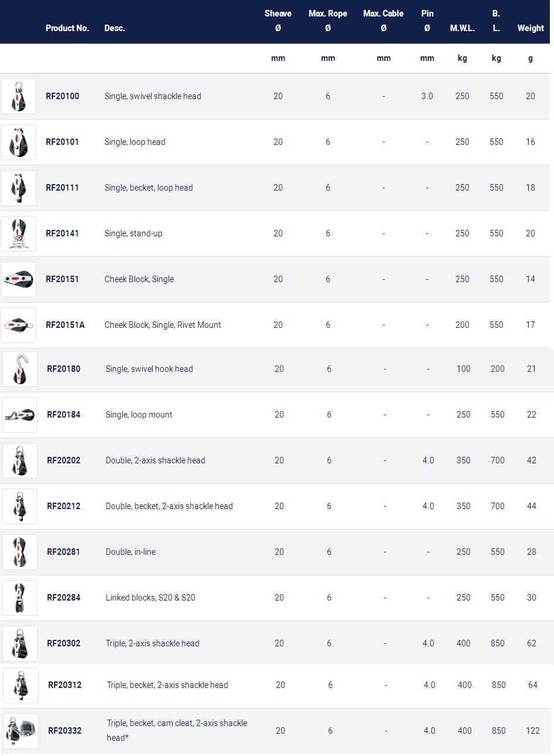Click the RF20184 loop mount block picture
The height and width of the screenshot is (756, 554).
[19, 415]
